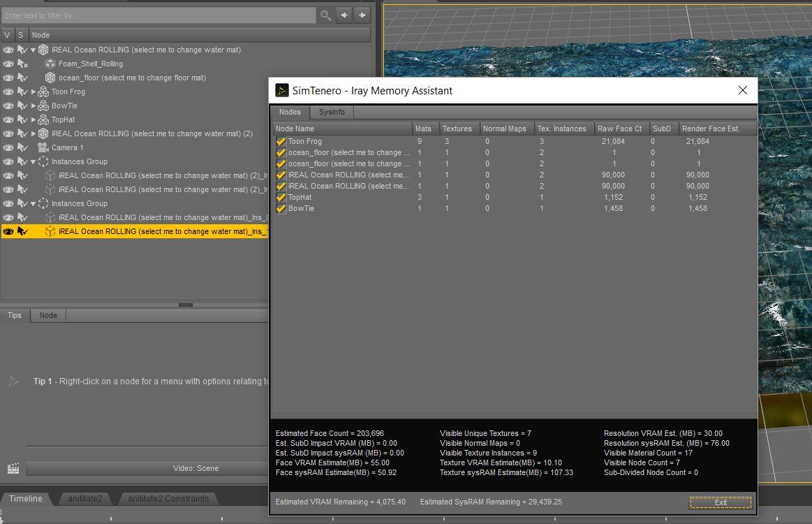The image size is (812, 524).
Task: Toggle selectability arrow for ocean_floor row
Action: (22, 78)
